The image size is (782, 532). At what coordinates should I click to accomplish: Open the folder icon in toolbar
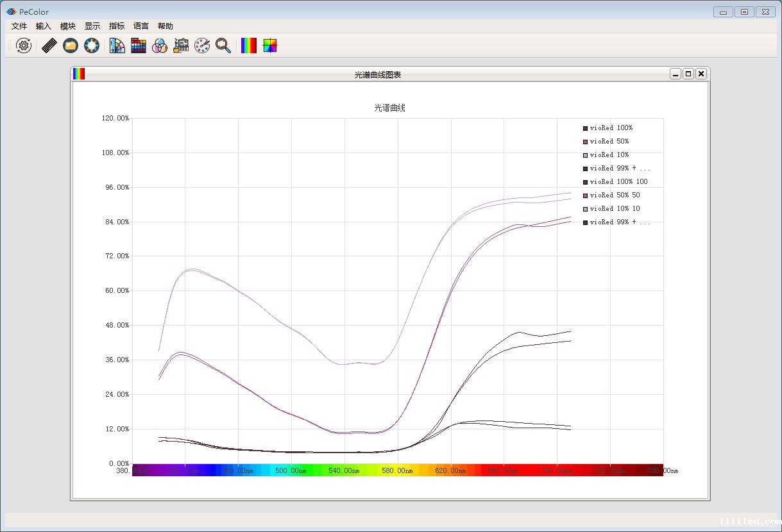71,46
